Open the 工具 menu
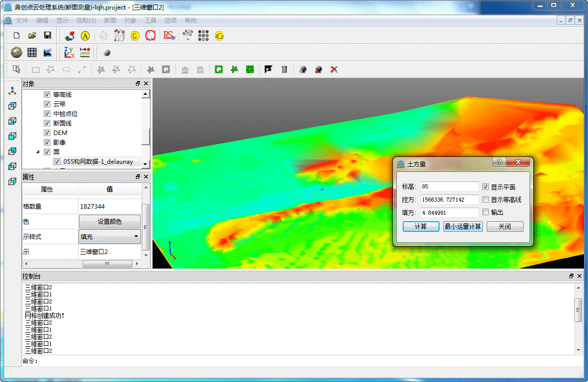588x382 pixels. tap(151, 21)
